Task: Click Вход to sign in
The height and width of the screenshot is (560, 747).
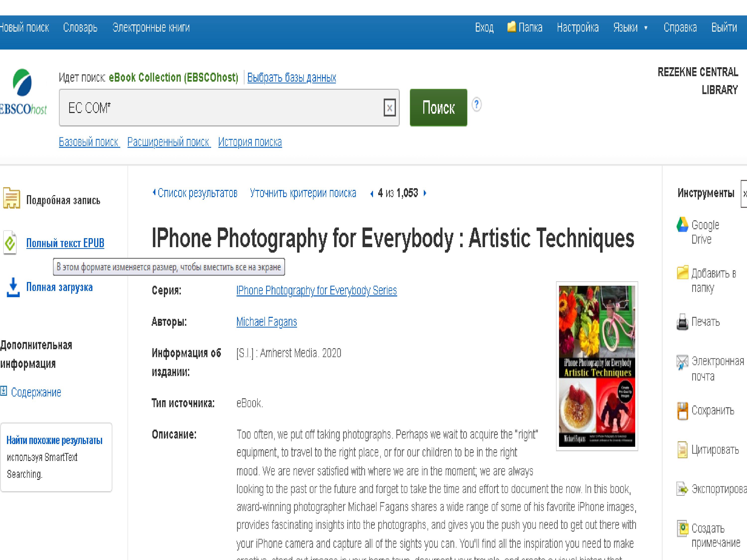Action: tap(484, 27)
